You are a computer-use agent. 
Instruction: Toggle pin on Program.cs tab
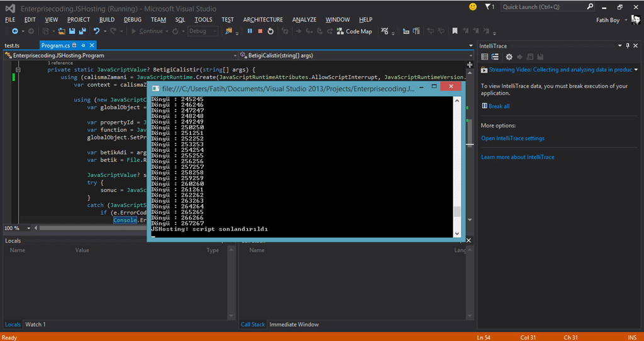click(x=83, y=46)
